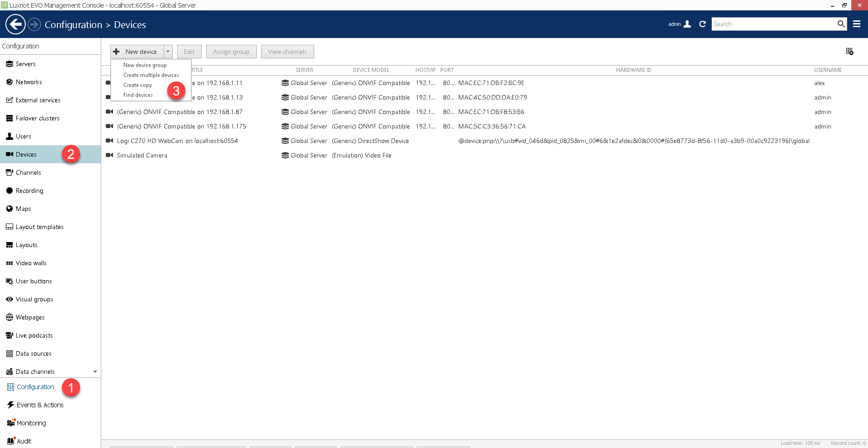This screenshot has height=448, width=868.
Task: Switch to Events & Actions section
Action: pos(40,405)
